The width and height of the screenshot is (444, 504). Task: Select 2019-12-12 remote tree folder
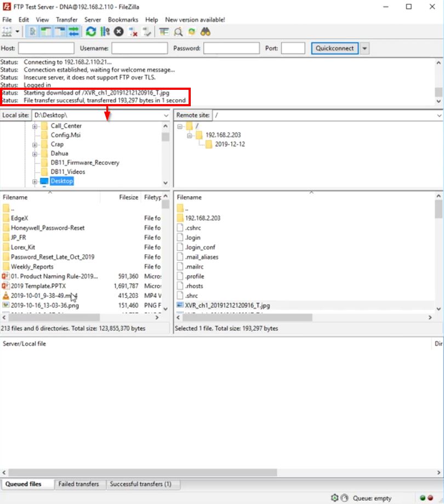click(230, 144)
